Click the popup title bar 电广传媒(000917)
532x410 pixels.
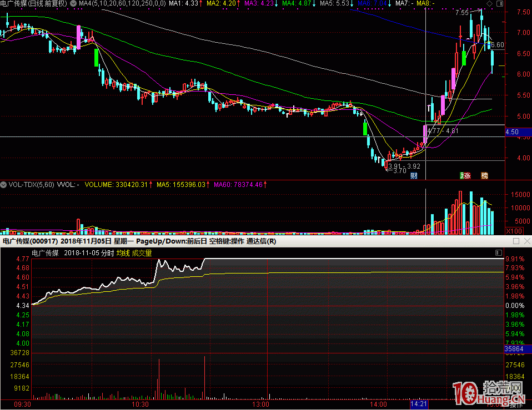click(x=30, y=241)
